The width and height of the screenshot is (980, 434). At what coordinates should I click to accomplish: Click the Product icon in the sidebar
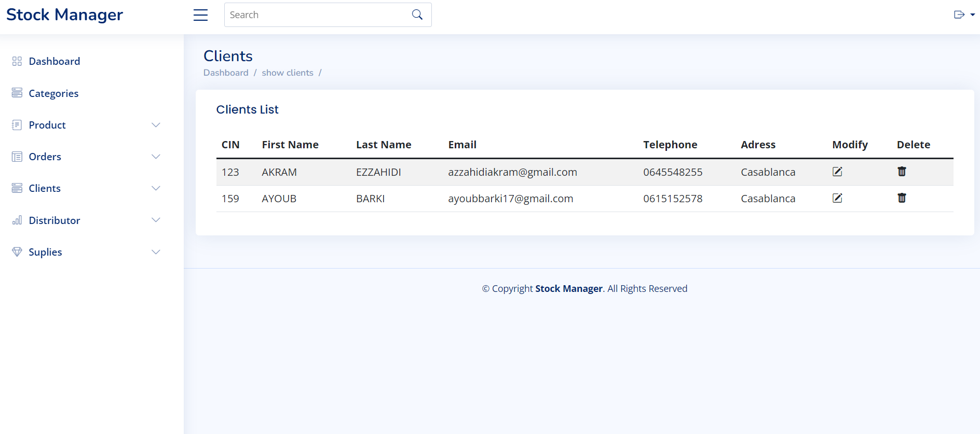coord(17,125)
